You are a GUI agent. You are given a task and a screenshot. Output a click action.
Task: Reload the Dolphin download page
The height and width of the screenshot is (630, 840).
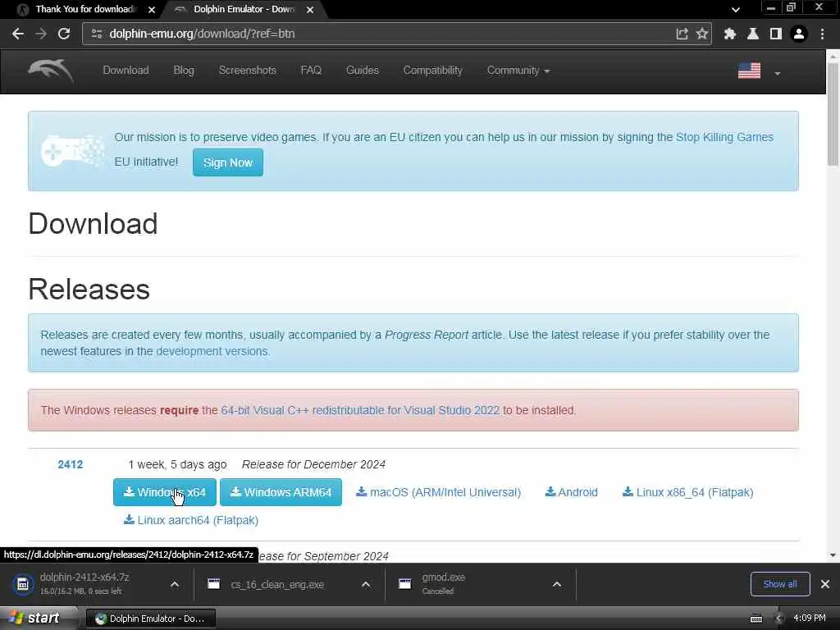(x=64, y=34)
